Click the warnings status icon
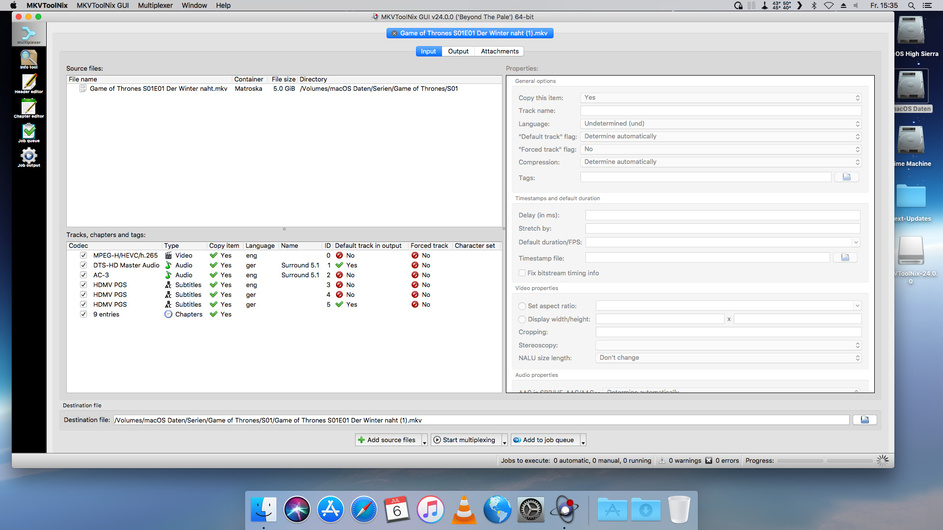 coord(662,460)
